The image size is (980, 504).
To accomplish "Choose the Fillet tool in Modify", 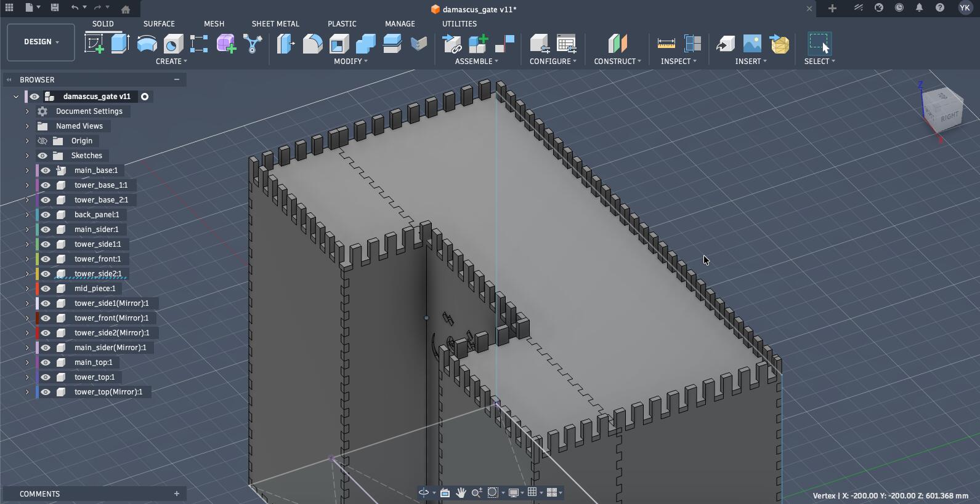I will pos(312,44).
